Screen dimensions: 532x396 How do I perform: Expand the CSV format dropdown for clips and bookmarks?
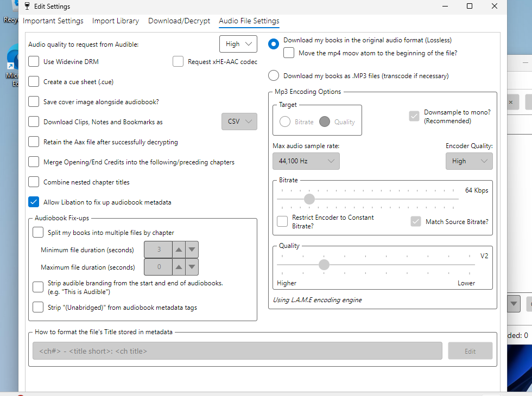click(x=239, y=122)
